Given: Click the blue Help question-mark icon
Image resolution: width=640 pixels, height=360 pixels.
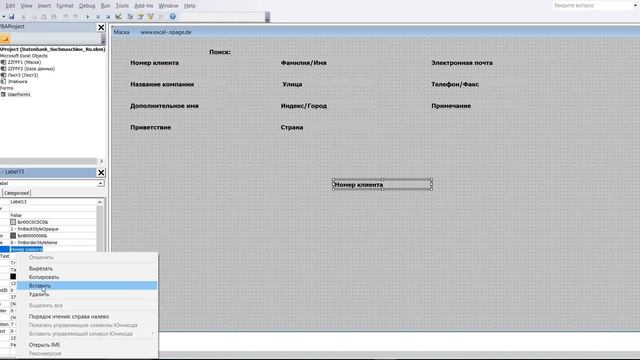Looking at the screenshot, I should (173, 17).
